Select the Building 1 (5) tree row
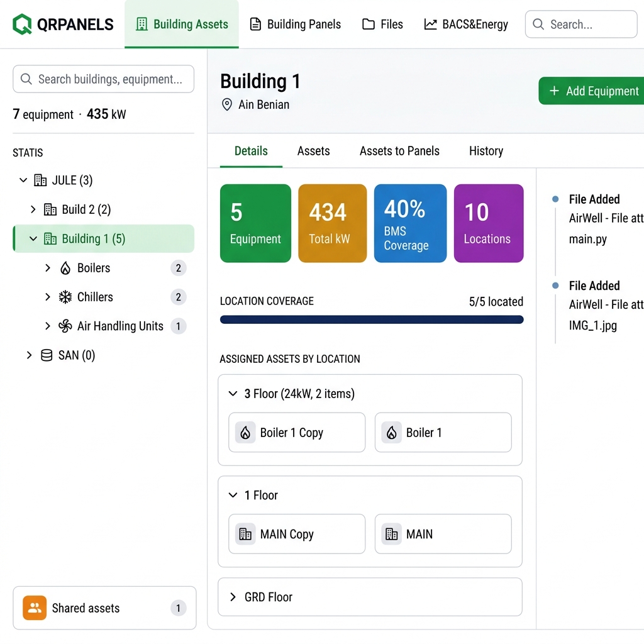 104,238
